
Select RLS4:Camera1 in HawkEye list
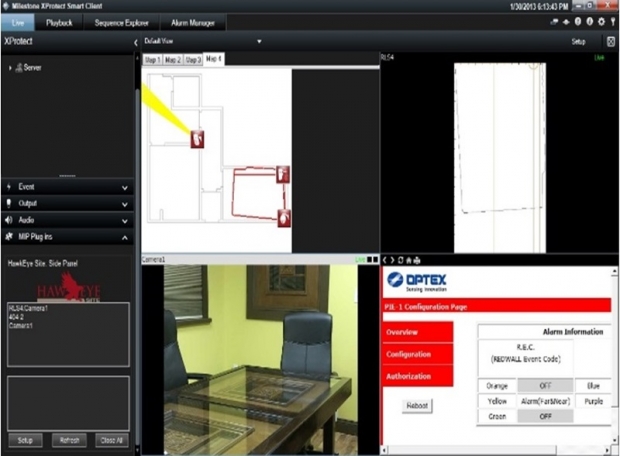point(28,308)
